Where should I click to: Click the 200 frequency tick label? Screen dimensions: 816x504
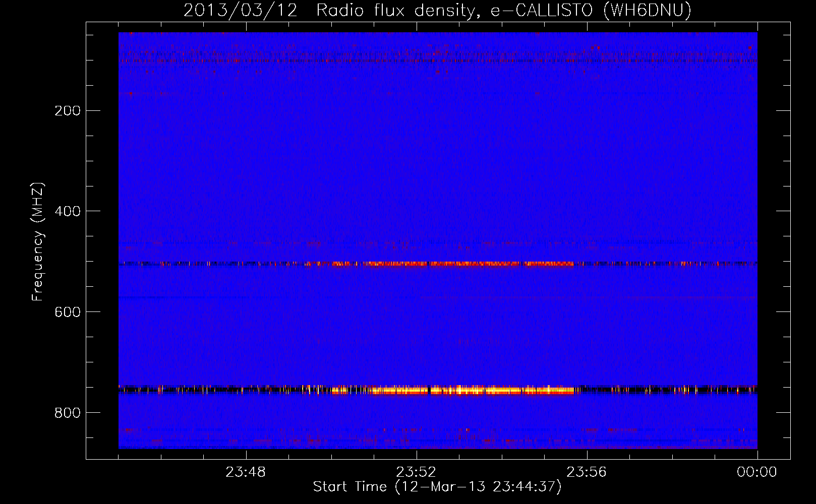coord(68,111)
